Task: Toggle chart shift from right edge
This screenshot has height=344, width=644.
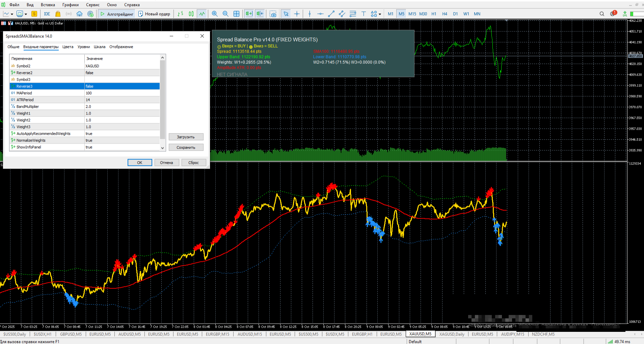Action: (260, 14)
